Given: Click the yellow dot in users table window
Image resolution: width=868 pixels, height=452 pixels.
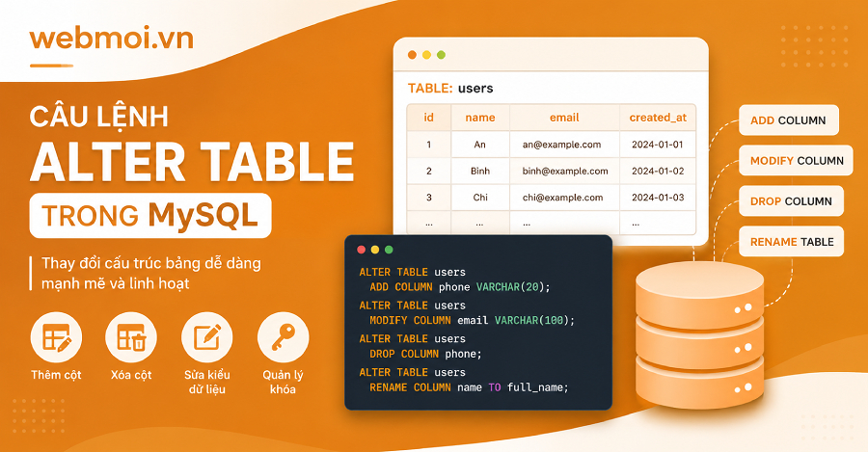Looking at the screenshot, I should pos(426,55).
